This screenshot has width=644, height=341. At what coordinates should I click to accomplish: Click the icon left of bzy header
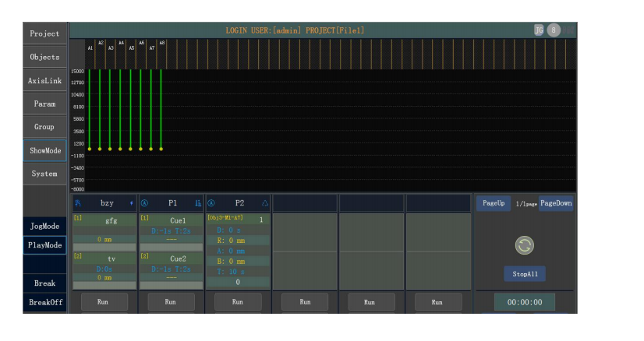click(76, 203)
